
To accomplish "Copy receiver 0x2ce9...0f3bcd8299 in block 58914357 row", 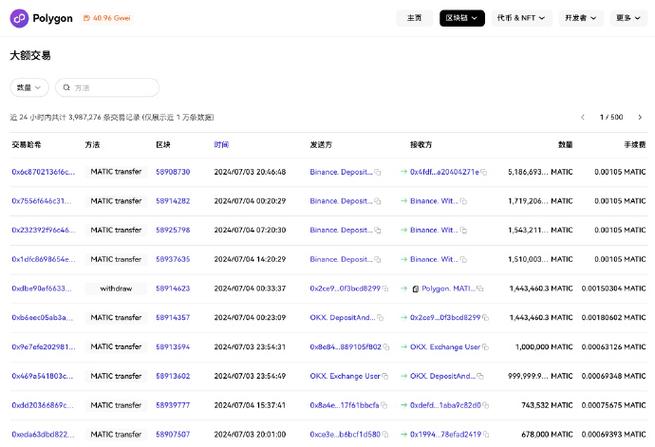I will 485,317.
